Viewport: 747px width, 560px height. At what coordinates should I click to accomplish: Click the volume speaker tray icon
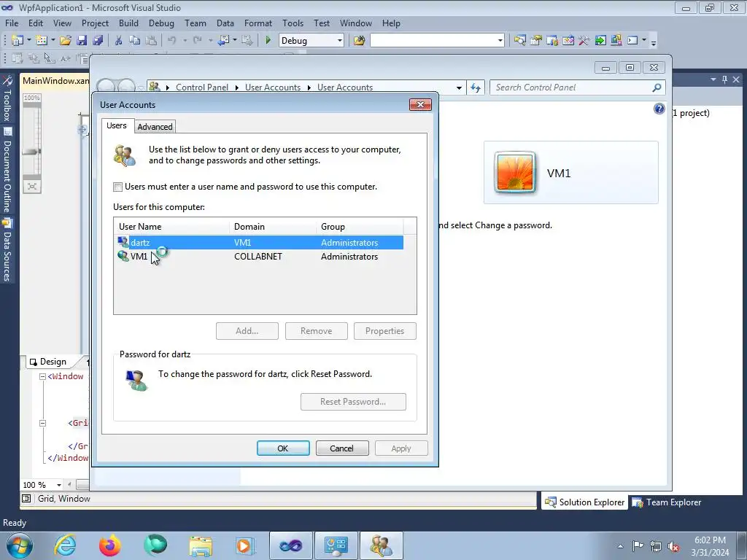[x=673, y=546]
